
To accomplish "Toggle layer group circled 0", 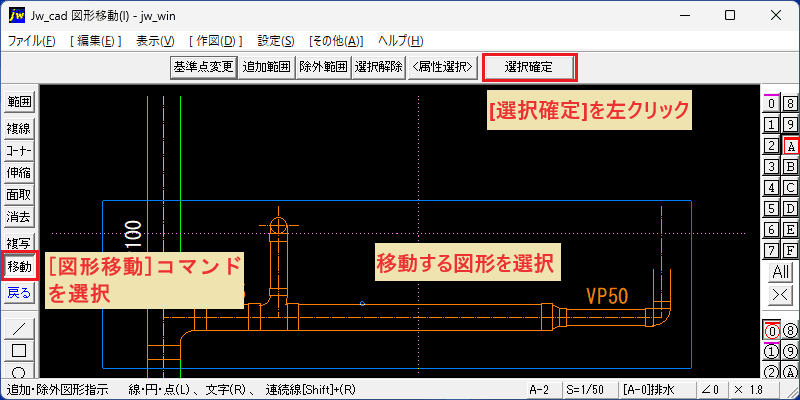I will (x=772, y=332).
